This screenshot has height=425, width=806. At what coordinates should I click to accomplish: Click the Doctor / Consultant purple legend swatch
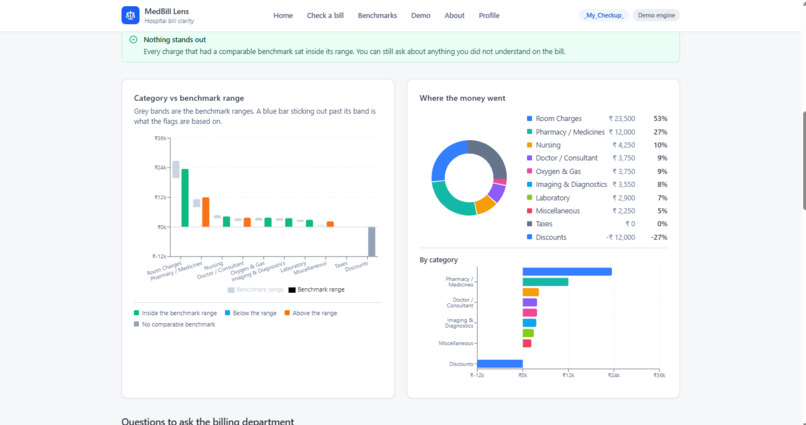tap(529, 158)
